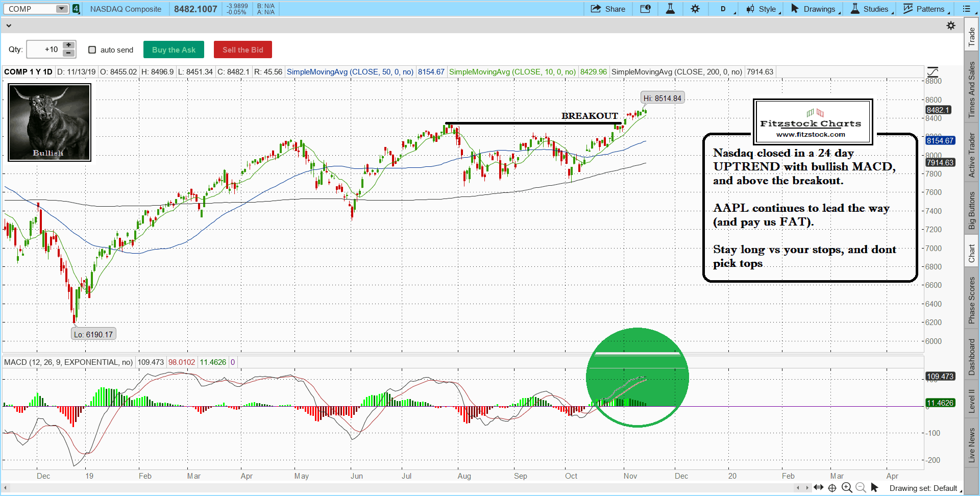The height and width of the screenshot is (496, 980).
Task: Decrease quantity with the minus stepper
Action: click(x=68, y=53)
